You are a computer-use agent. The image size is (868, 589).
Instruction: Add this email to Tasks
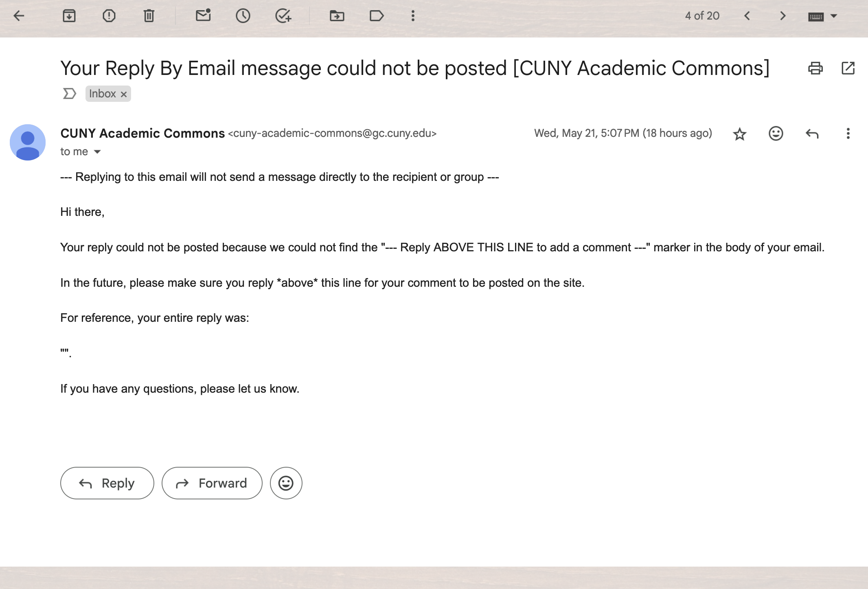pos(283,16)
